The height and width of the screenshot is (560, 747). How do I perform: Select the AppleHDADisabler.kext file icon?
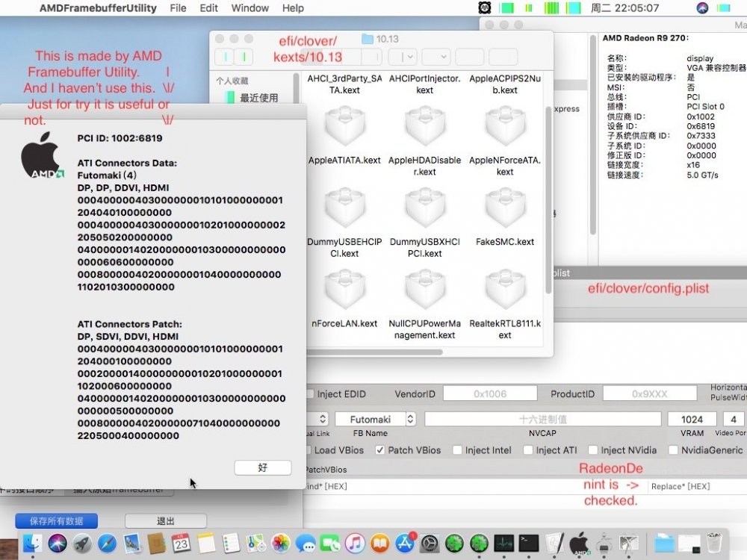pyautogui.click(x=424, y=127)
